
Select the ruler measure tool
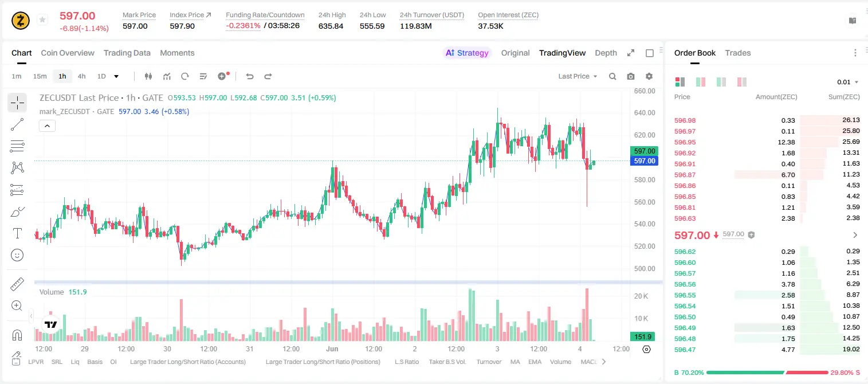click(x=17, y=284)
